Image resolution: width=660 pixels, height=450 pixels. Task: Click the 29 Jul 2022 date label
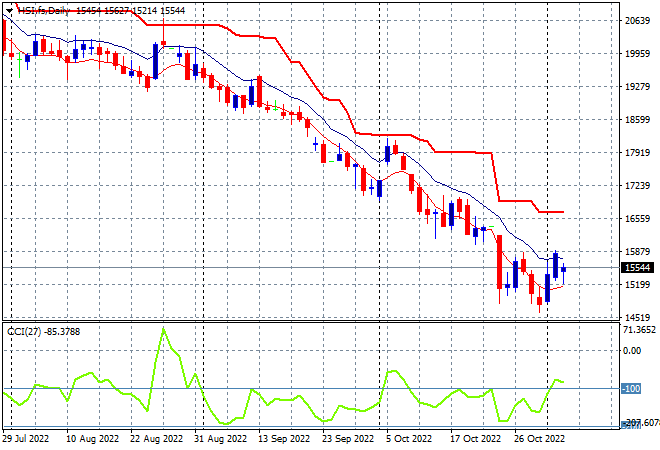click(x=26, y=439)
